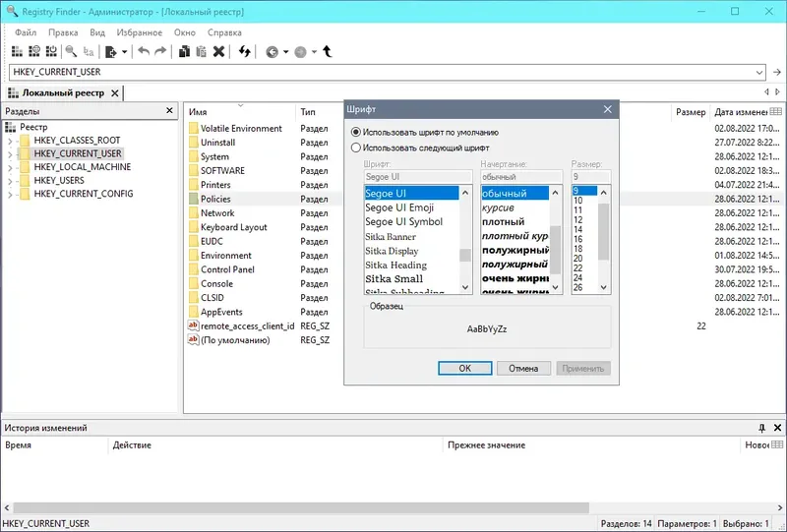
Task: Click the Back navigation round icon
Action: [272, 52]
